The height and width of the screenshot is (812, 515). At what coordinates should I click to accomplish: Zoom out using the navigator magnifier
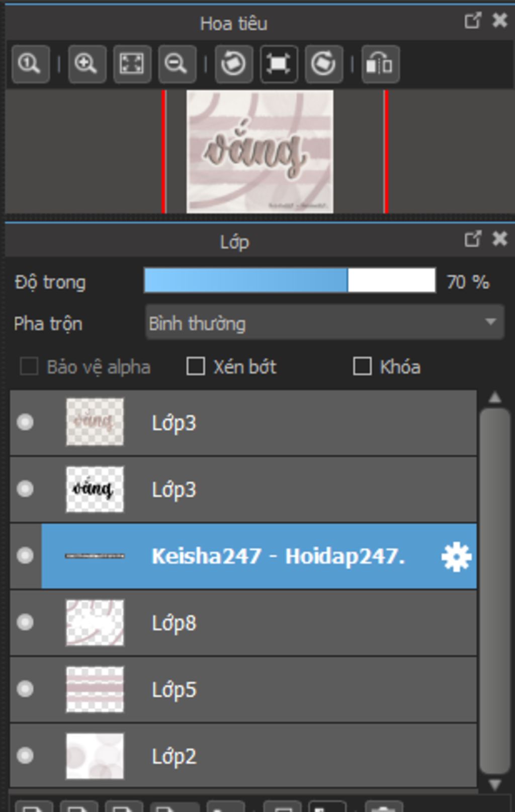tap(177, 64)
